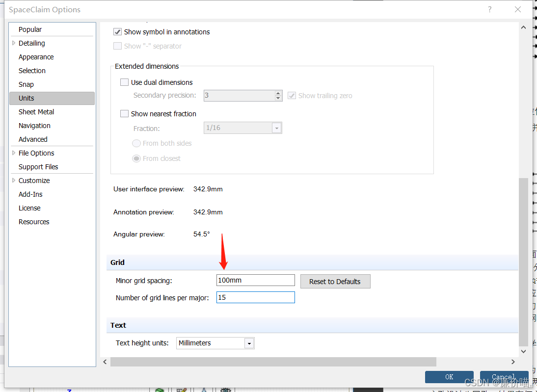Expand the File Options tree item
Screen dimensions: 537x392
14,153
